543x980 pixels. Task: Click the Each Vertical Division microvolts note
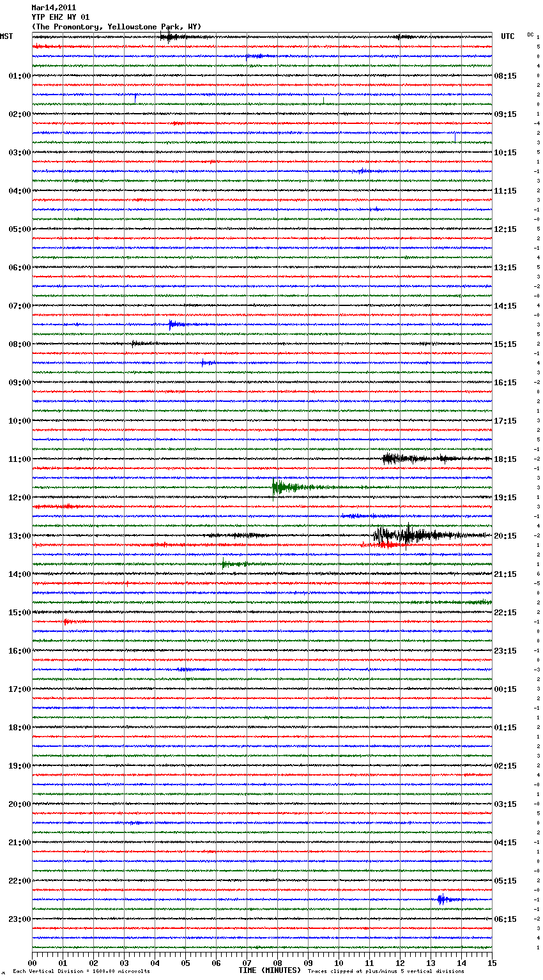(81, 972)
